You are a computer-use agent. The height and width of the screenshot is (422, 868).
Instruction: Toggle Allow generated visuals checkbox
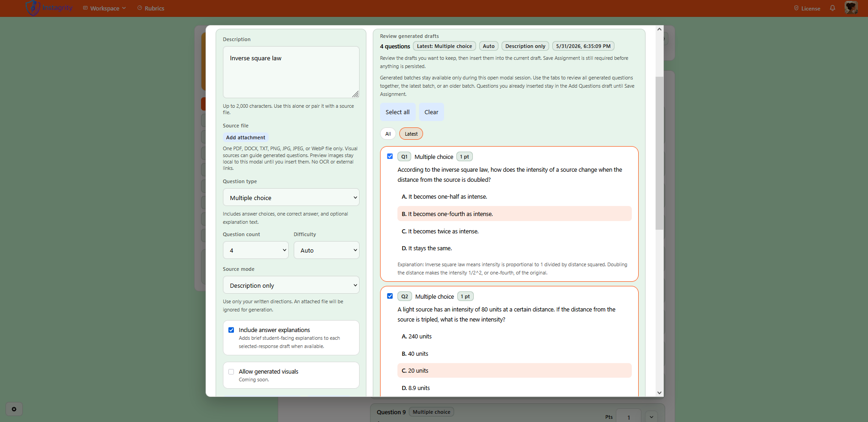tap(231, 372)
